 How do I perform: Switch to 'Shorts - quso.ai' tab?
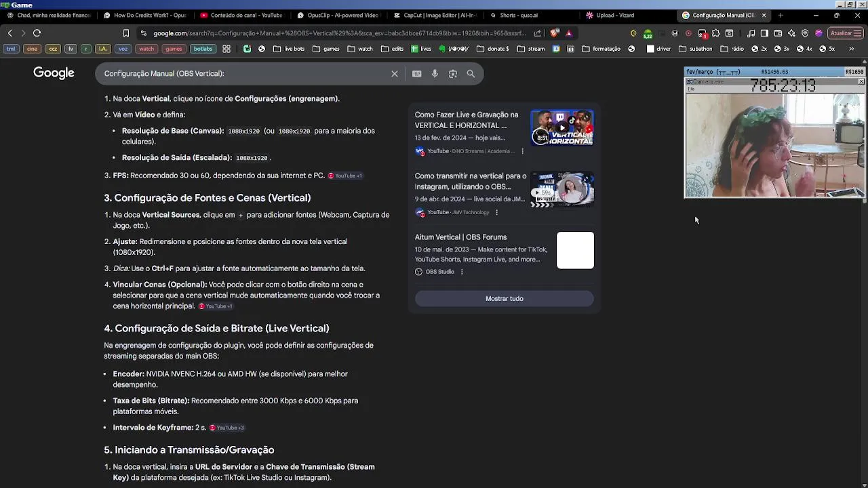coord(532,15)
